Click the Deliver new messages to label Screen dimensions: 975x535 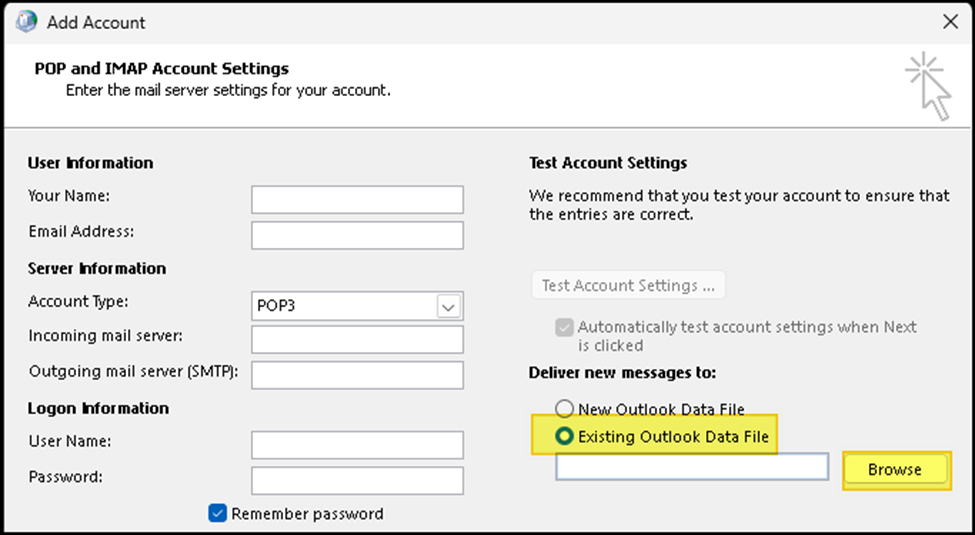(x=622, y=373)
